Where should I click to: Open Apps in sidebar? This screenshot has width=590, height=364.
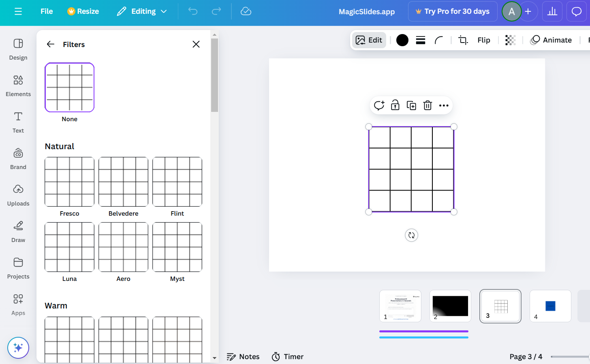(18, 305)
